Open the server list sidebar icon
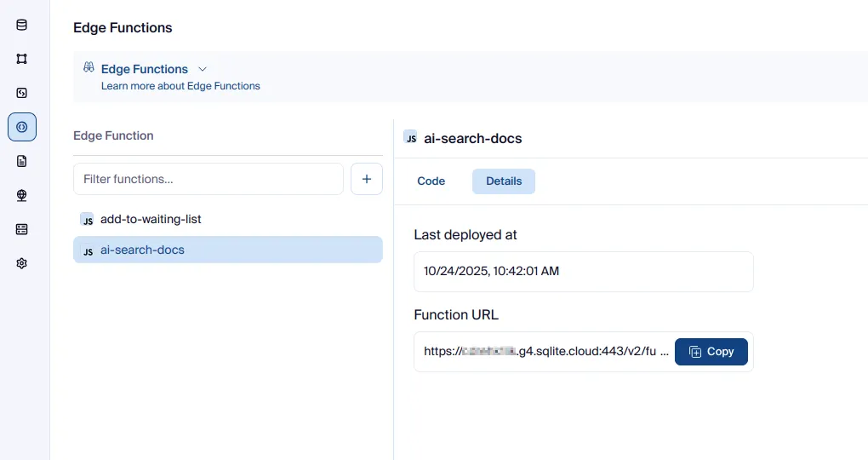This screenshot has width=868, height=460. pyautogui.click(x=22, y=229)
